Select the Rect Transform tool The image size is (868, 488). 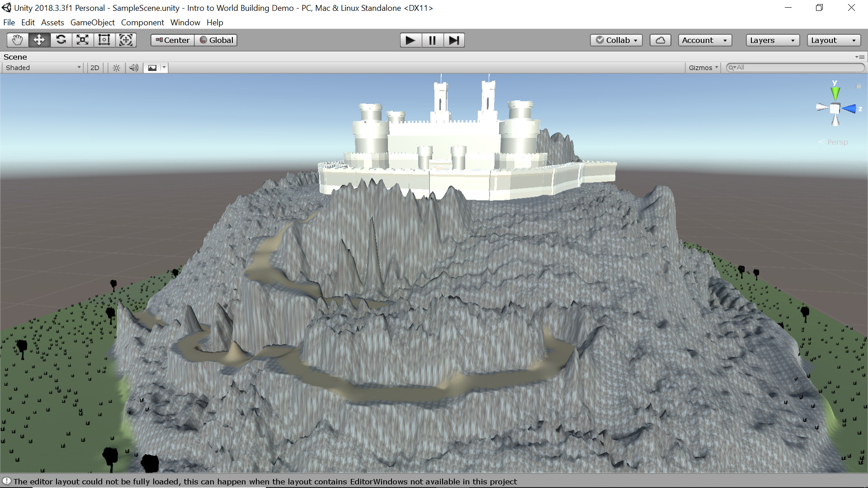(104, 40)
